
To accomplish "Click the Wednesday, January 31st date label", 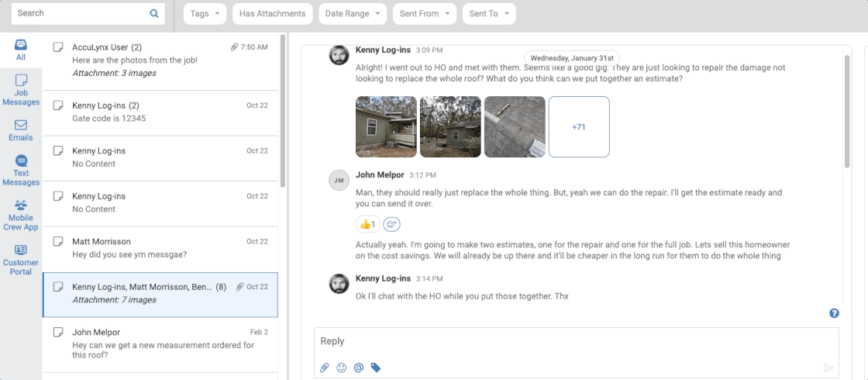I will 572,57.
